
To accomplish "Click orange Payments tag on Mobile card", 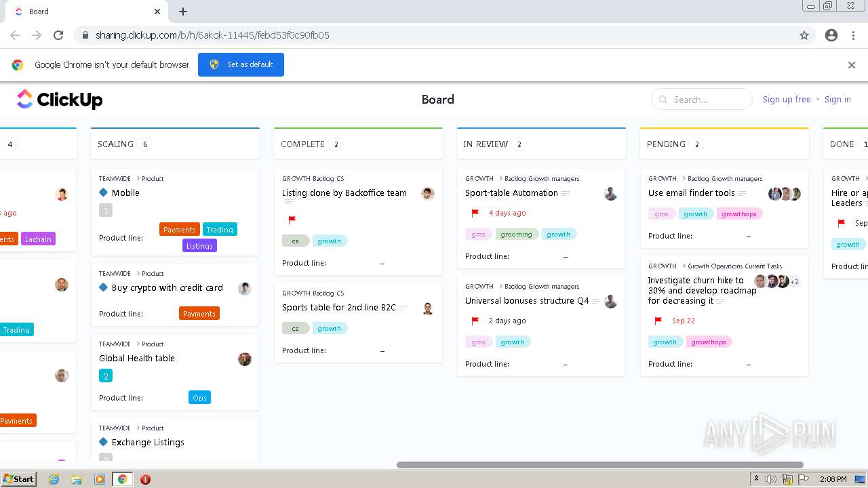I will [180, 229].
